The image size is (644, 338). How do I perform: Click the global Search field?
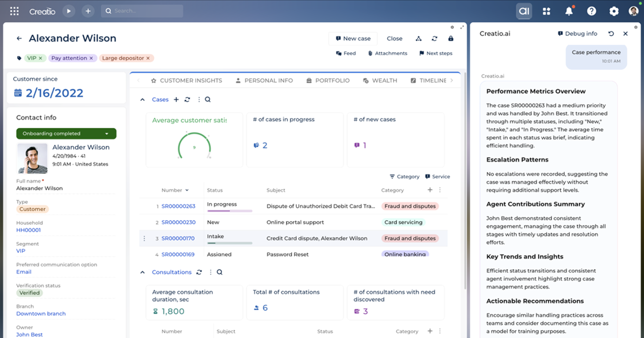coord(142,11)
